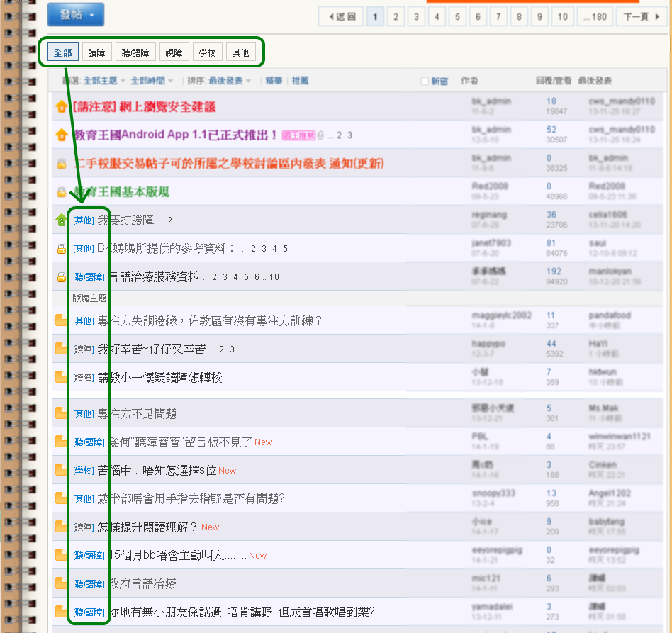Switch to the 學校 category tab
This screenshot has height=633, width=672.
tap(207, 52)
